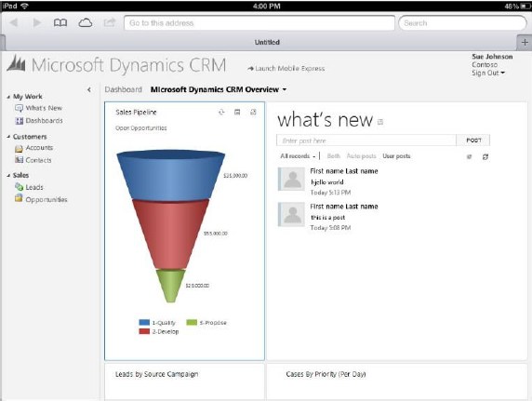Click the wall settings icon left of refresh
Image resolution: width=532 pixels, height=401 pixels.
[470, 156]
